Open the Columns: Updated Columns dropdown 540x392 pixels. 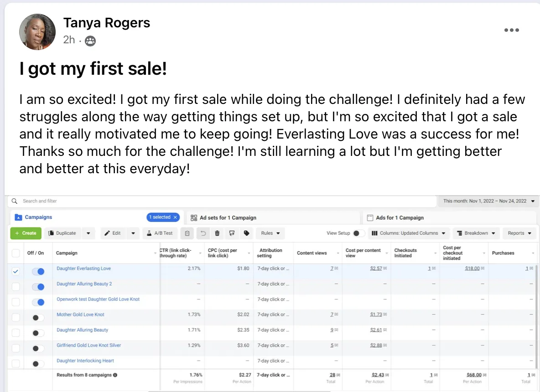[x=409, y=233]
